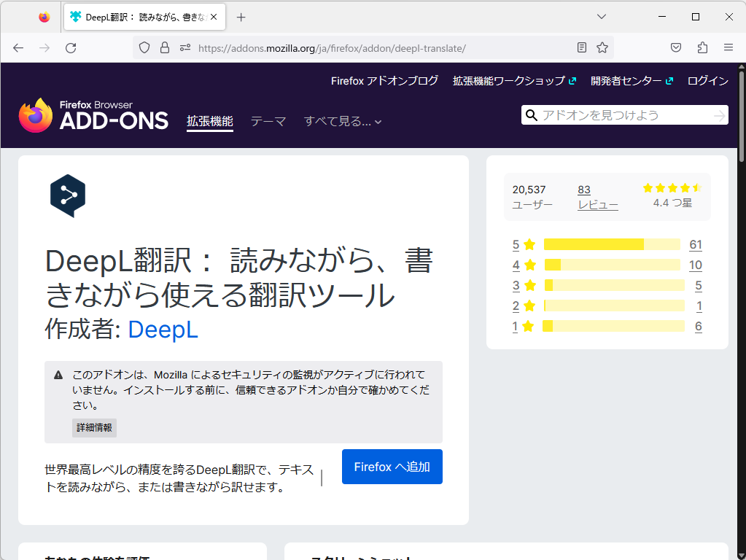This screenshot has height=560, width=746.
Task: Click the 5-star rating bar
Action: point(611,244)
